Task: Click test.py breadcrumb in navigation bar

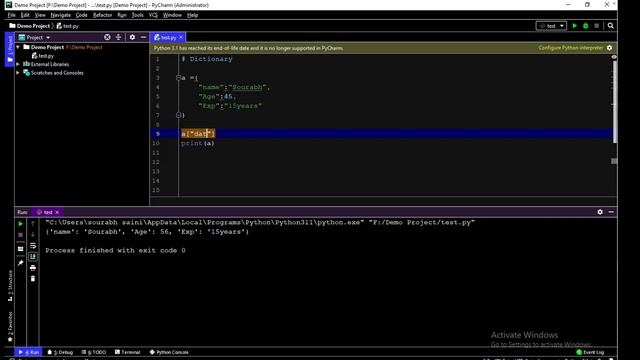Action: tap(67, 26)
